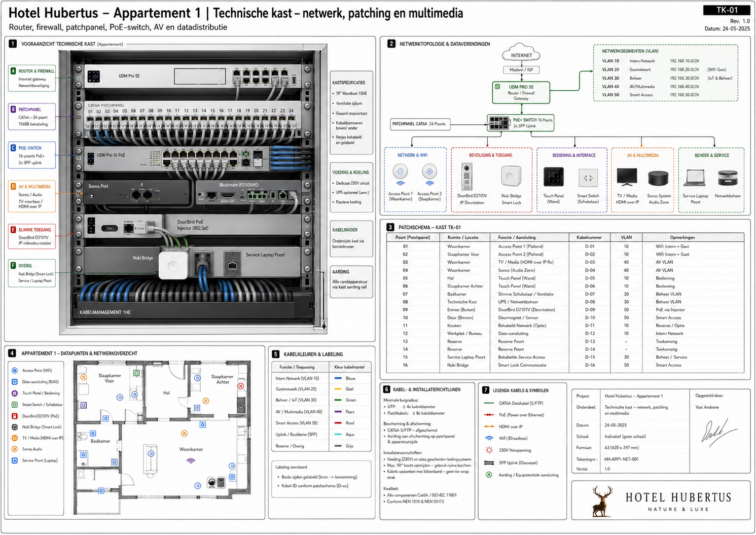Click the "KABELMANAGEMENT 1HE" label on the rack
Viewport: 756px width, 535px height.
[x=105, y=312]
